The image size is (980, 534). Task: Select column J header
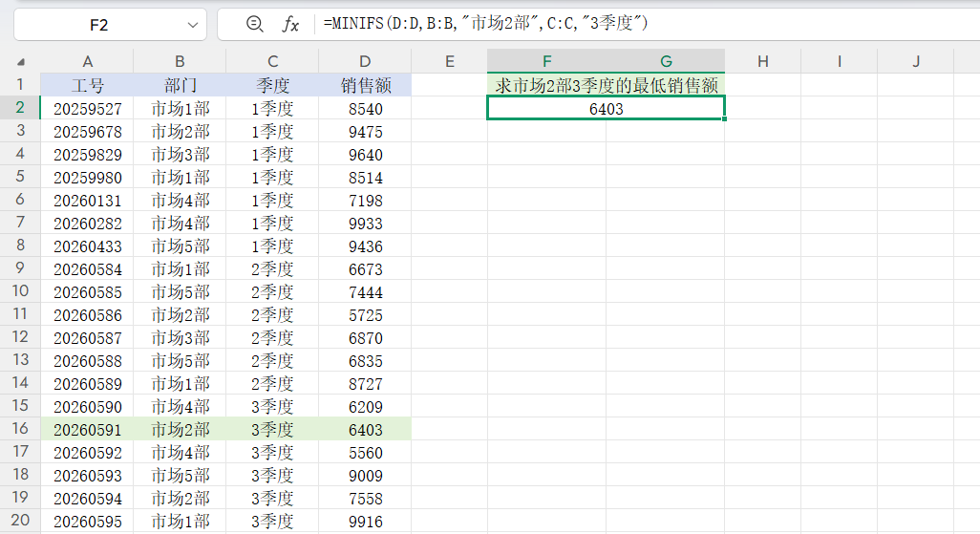915,62
